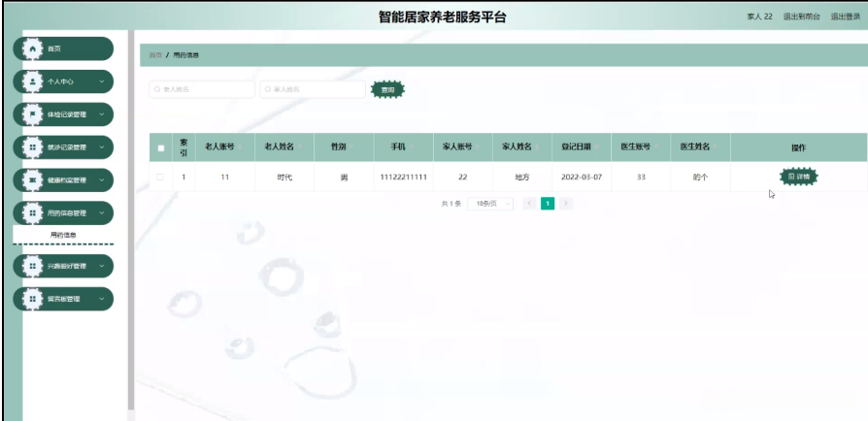
Task: Click 退出到前台 in top bar
Action: (x=802, y=16)
